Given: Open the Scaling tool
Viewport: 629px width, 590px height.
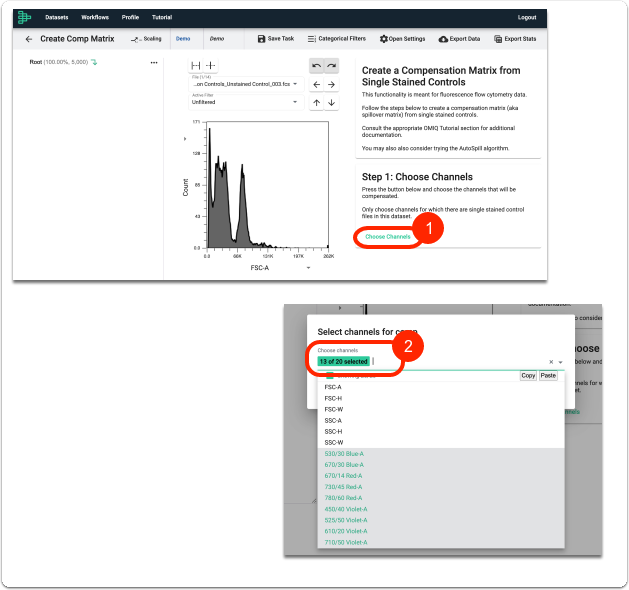Looking at the screenshot, I should pos(146,39).
